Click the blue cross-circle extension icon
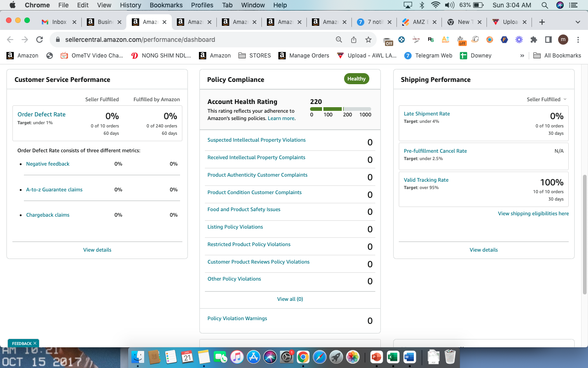The image size is (588, 368). click(401, 40)
